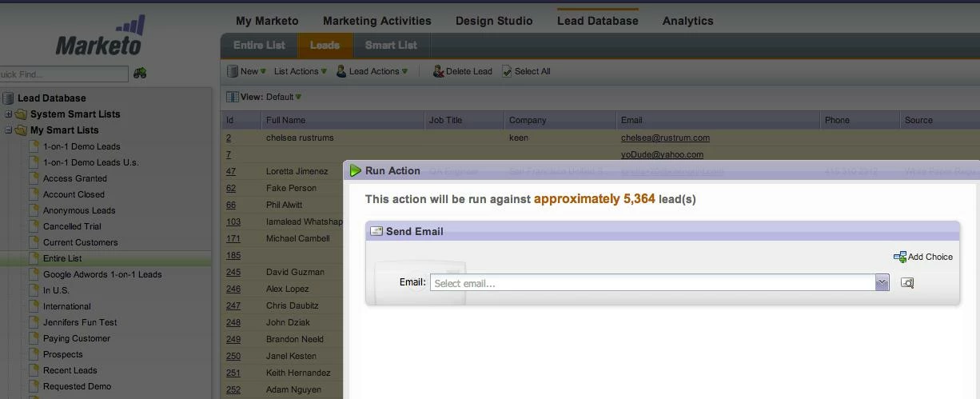
Task: Click the list icon beside Prospects
Action: 34,354
